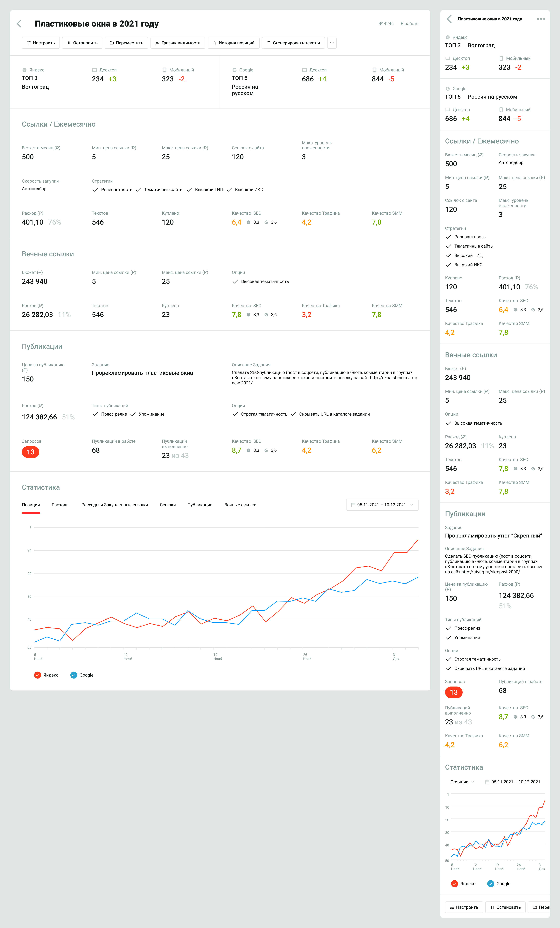Click status label В работе
560x928 pixels.
pyautogui.click(x=409, y=24)
